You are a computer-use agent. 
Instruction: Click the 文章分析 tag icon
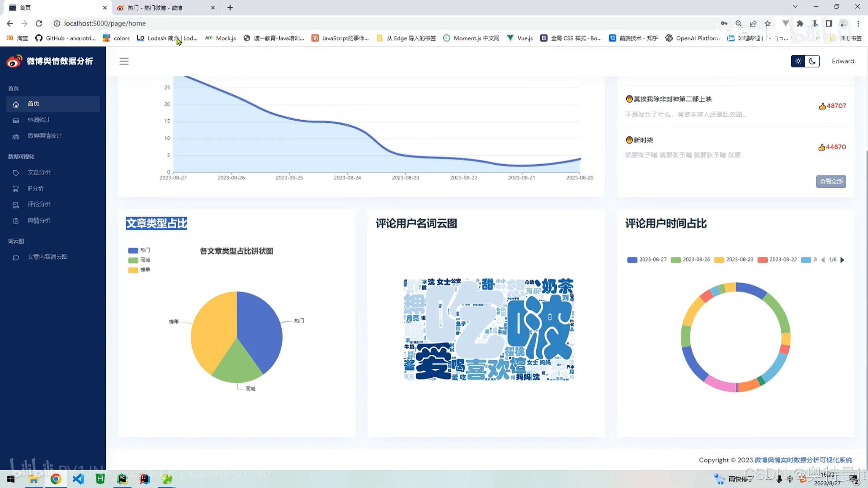[15, 173]
